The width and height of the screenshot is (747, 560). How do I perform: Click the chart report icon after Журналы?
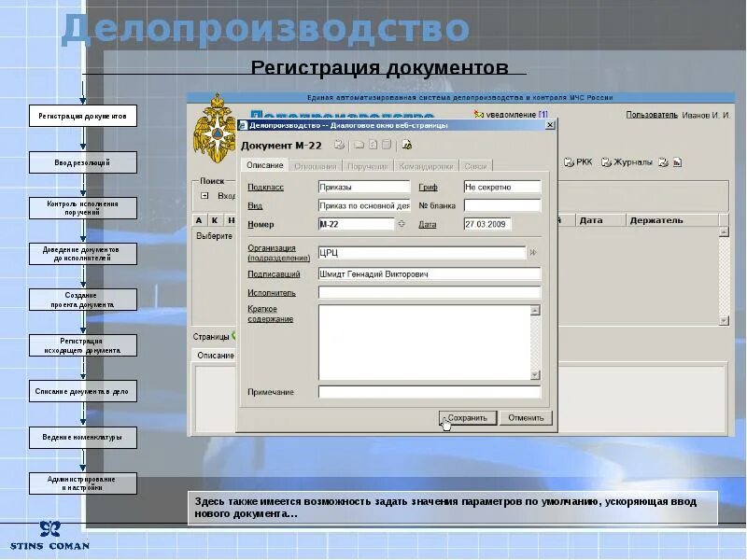(678, 162)
